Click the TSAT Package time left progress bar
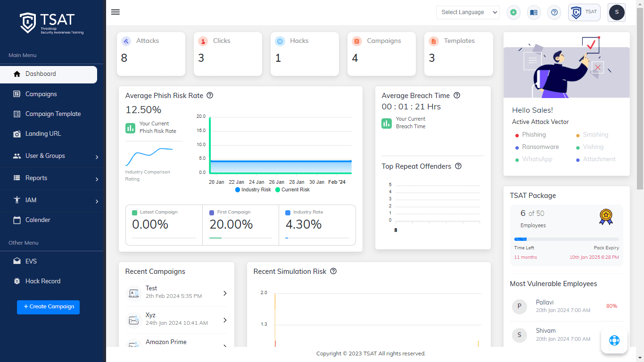Image resolution: width=644 pixels, height=362 pixels. [x=566, y=239]
